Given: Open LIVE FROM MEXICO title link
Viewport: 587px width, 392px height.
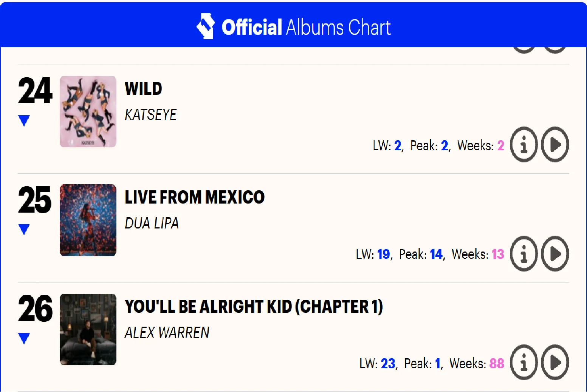Looking at the screenshot, I should [195, 198].
